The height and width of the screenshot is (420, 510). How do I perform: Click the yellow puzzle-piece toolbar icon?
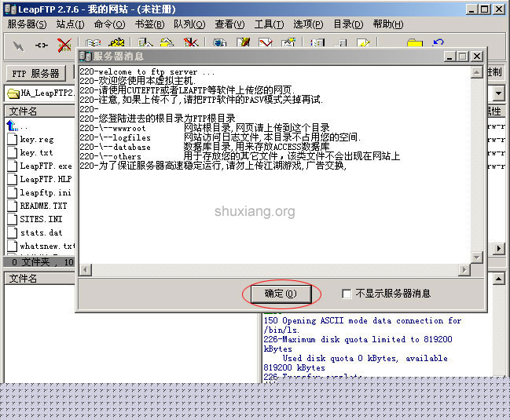pos(116,43)
